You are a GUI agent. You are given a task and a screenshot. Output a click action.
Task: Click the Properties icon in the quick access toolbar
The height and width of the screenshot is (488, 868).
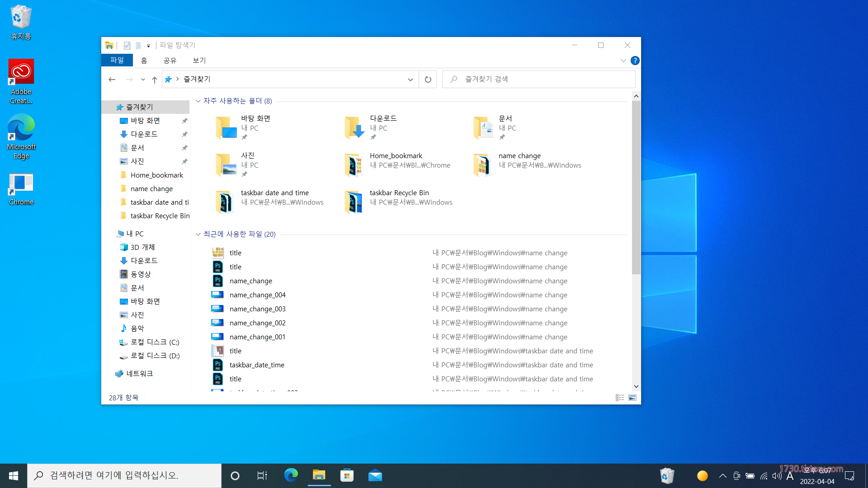click(x=127, y=45)
